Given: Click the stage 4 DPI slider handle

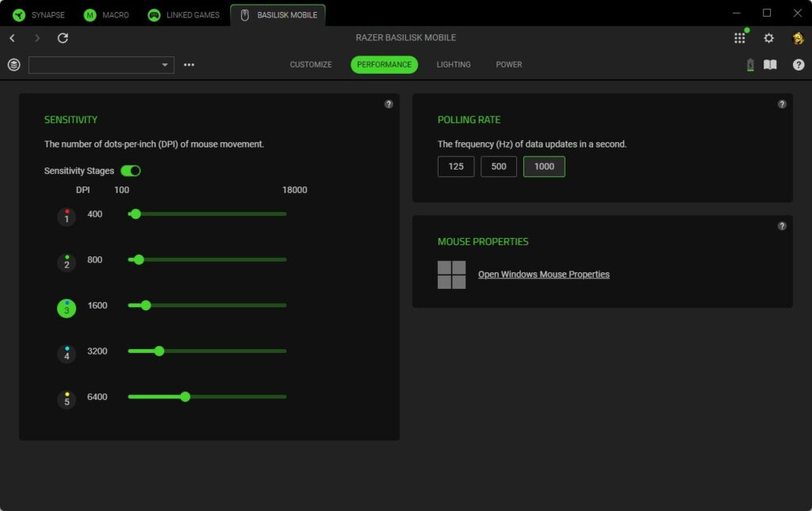Looking at the screenshot, I should click(x=159, y=351).
